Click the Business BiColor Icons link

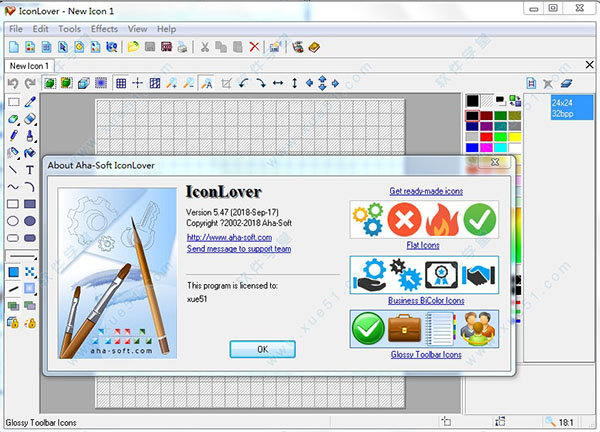[x=426, y=300]
